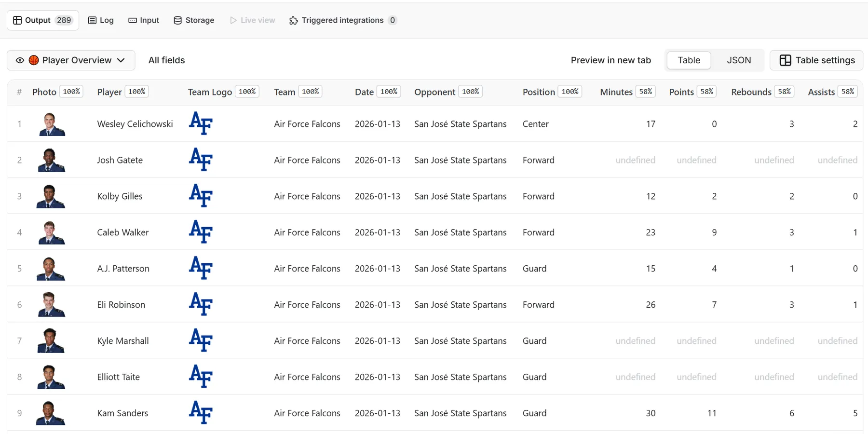Click the Triggered integrations puzzle icon

coord(293,20)
